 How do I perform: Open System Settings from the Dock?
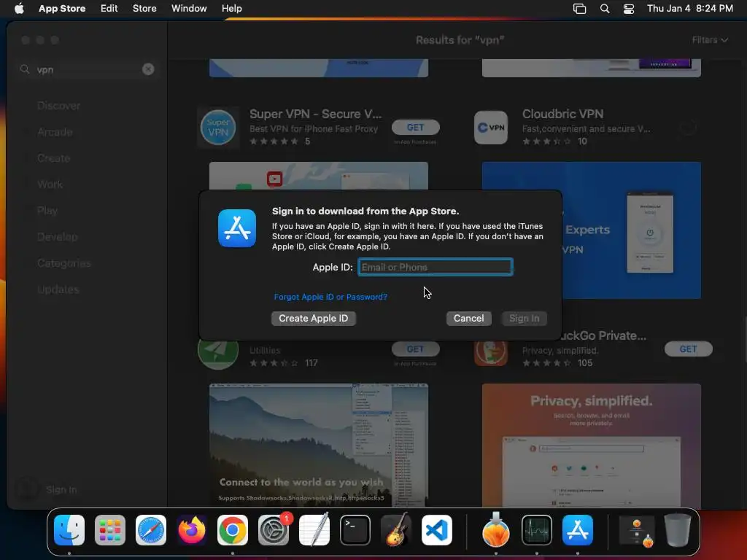274,530
